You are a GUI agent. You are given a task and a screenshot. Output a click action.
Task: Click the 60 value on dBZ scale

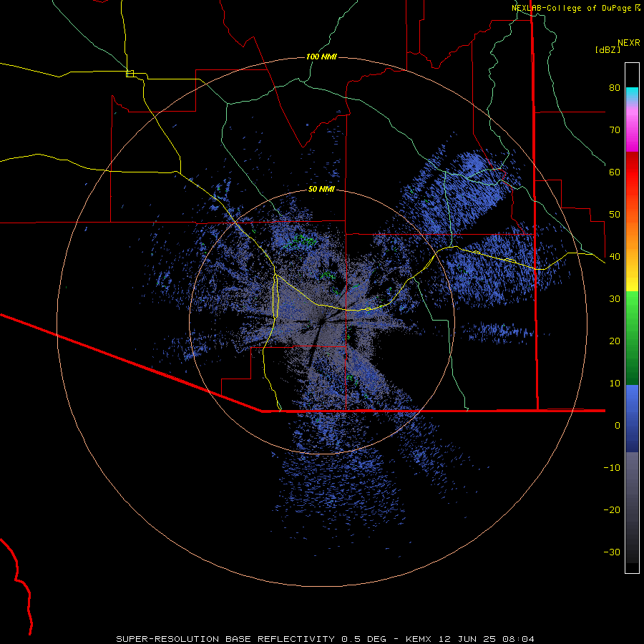coord(615,172)
